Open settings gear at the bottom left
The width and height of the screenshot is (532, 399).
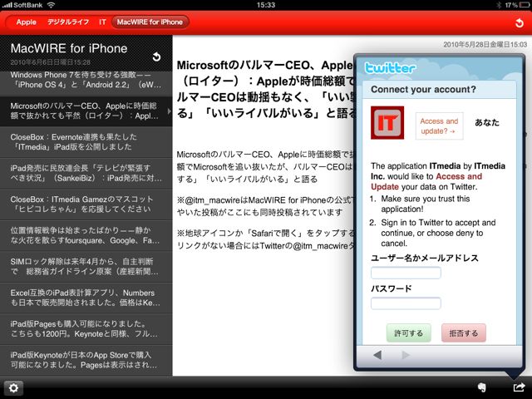click(13, 388)
